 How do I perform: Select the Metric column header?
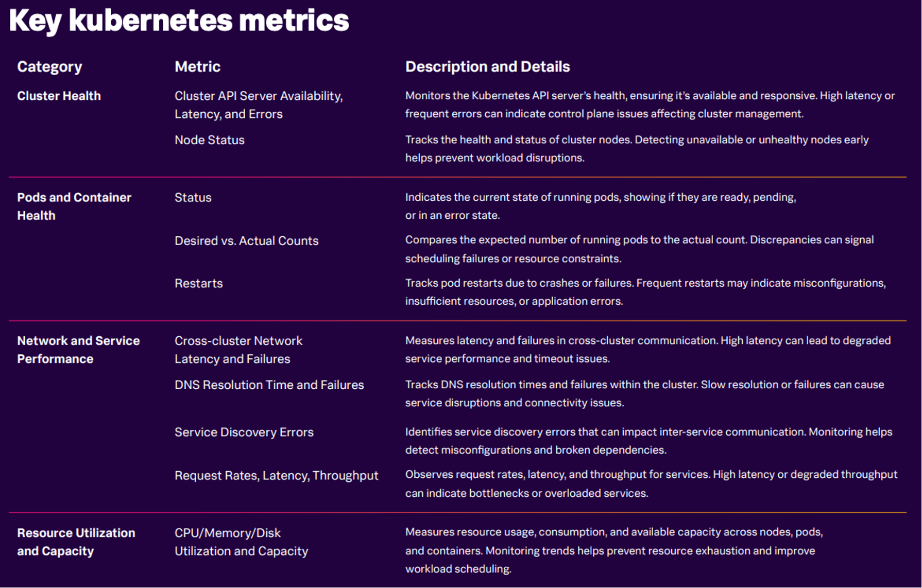click(x=197, y=66)
